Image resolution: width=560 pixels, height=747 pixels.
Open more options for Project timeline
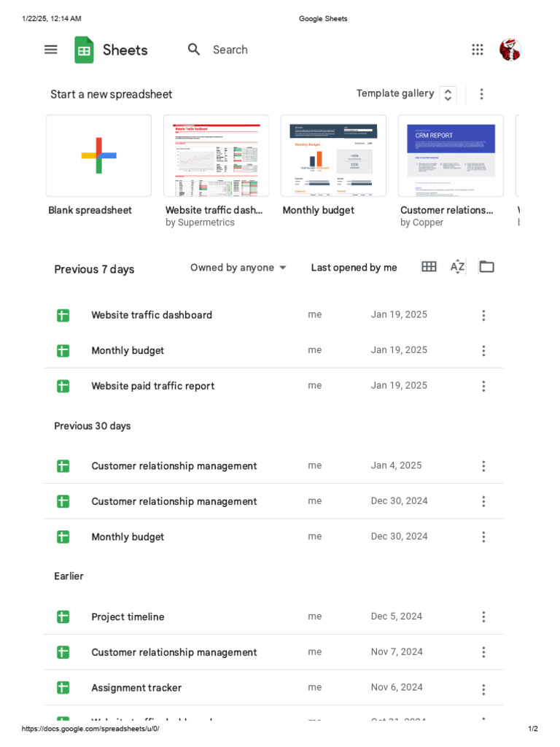point(483,617)
